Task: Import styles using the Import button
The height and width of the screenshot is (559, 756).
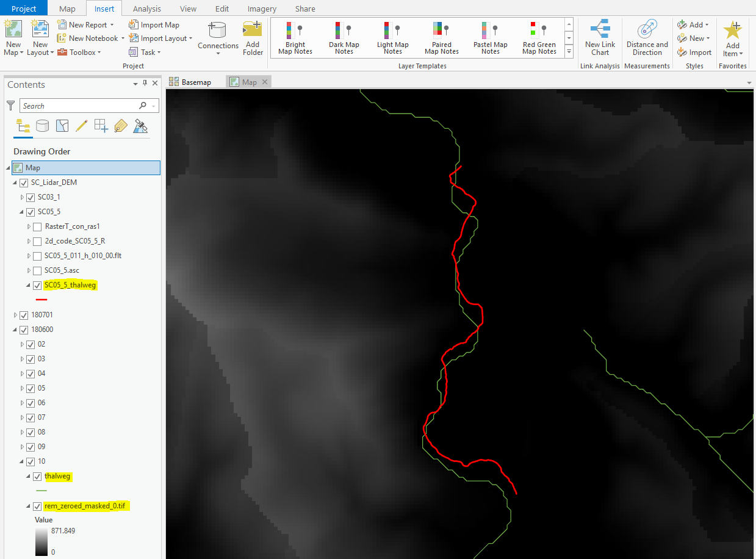Action: (694, 52)
